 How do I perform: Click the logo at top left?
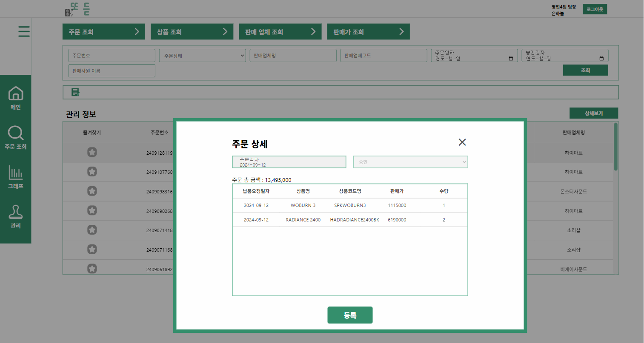coord(77,9)
